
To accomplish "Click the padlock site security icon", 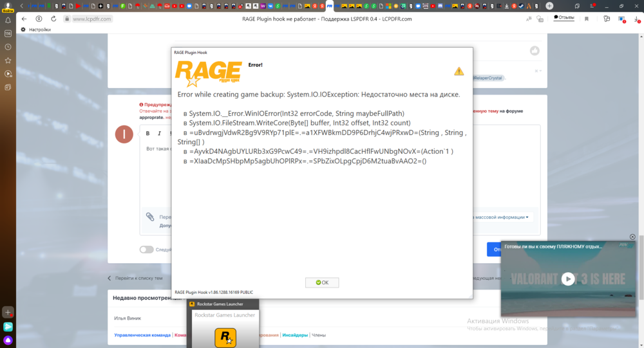I will [x=66, y=19].
